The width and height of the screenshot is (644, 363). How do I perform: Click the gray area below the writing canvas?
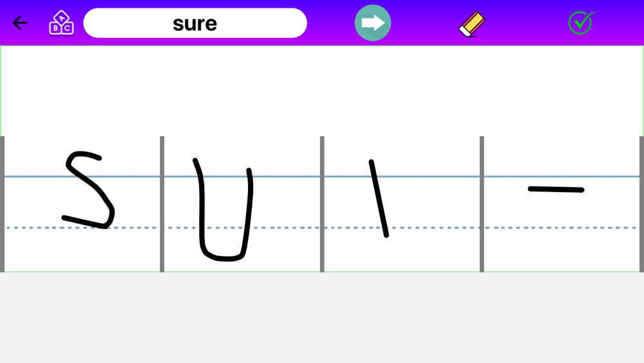322,317
